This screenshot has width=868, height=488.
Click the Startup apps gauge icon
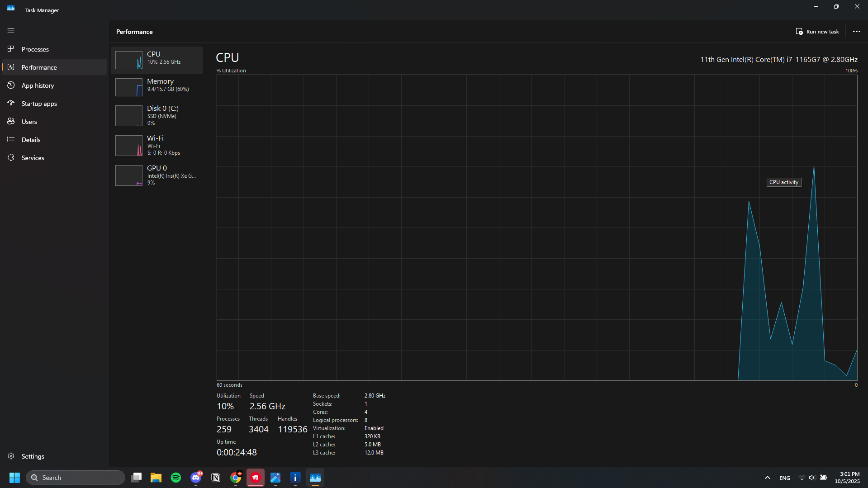(11, 103)
